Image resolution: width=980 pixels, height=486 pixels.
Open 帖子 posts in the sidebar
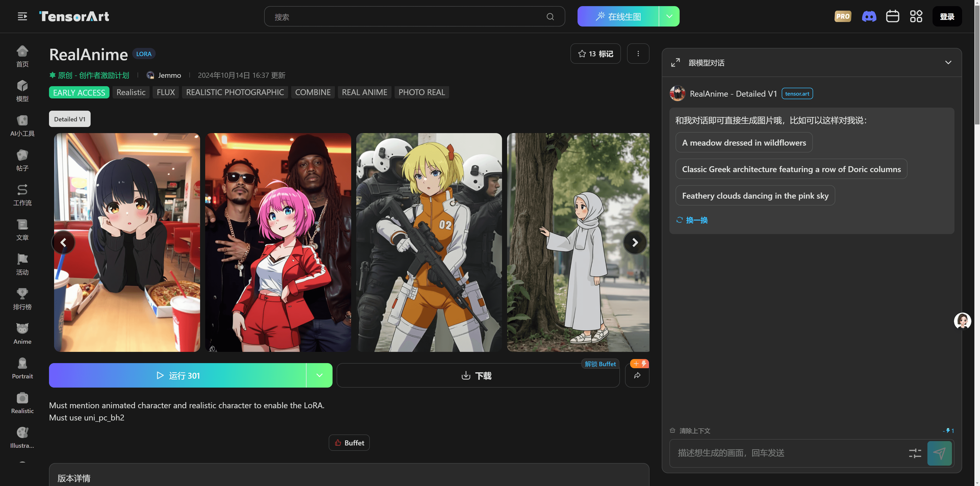click(x=22, y=160)
